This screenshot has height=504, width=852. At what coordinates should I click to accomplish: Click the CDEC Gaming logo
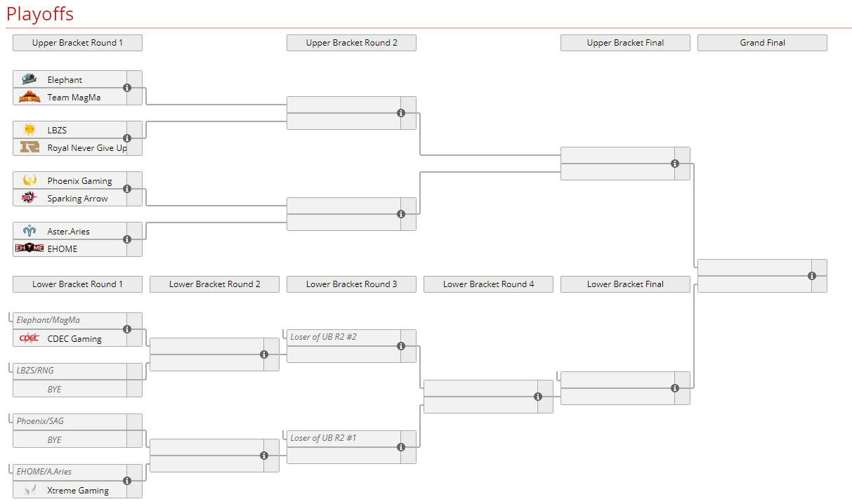pos(30,338)
